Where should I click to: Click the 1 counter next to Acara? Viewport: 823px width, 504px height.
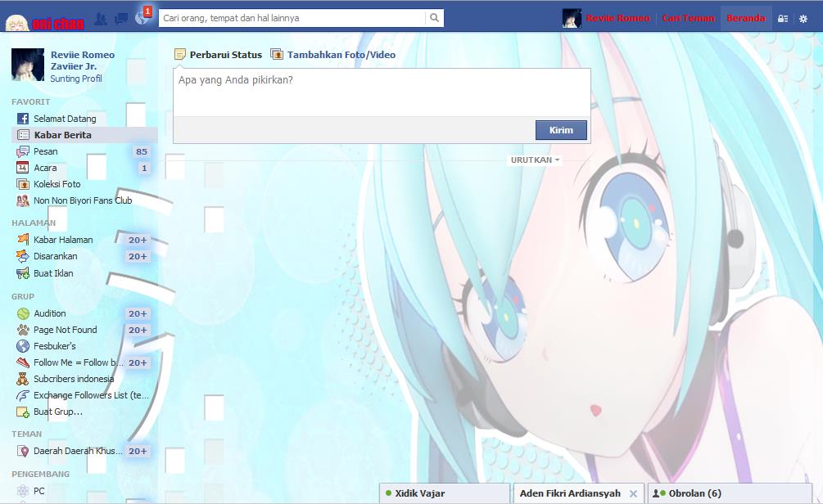(x=144, y=168)
